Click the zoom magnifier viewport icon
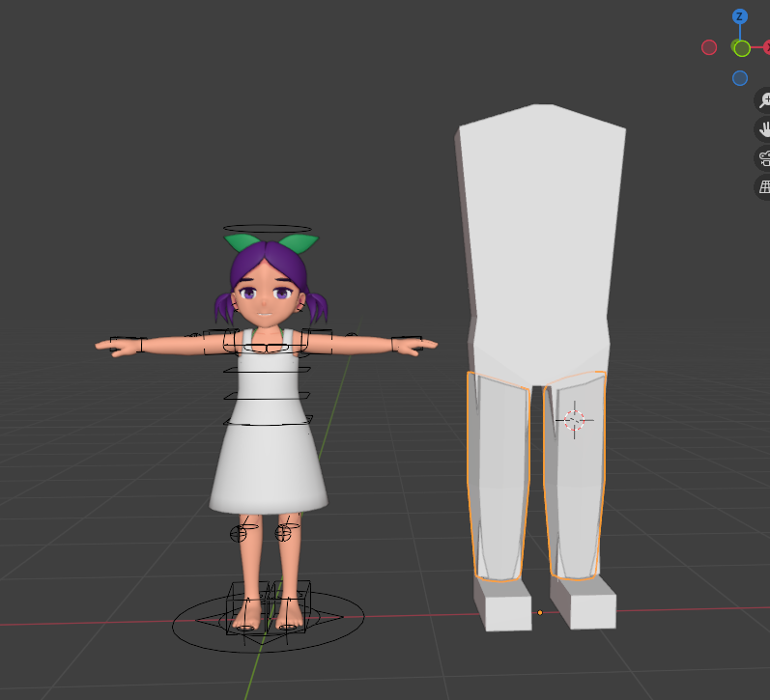The height and width of the screenshot is (700, 770). click(x=763, y=100)
